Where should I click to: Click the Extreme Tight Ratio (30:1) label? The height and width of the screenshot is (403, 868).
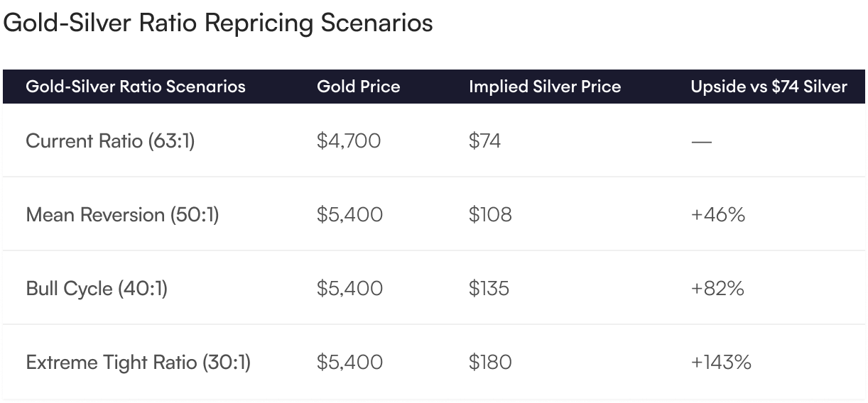(x=138, y=363)
